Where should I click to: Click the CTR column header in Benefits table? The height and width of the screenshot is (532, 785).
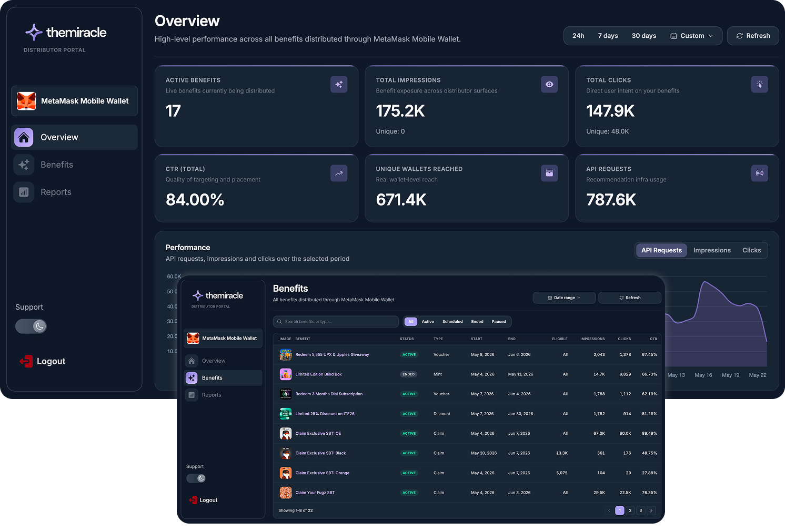click(x=653, y=339)
